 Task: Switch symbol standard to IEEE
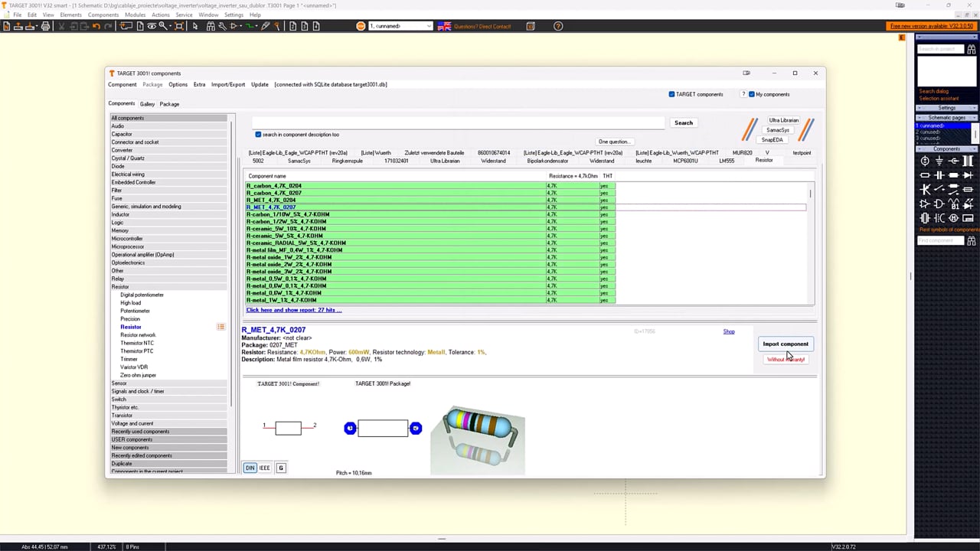tap(264, 468)
